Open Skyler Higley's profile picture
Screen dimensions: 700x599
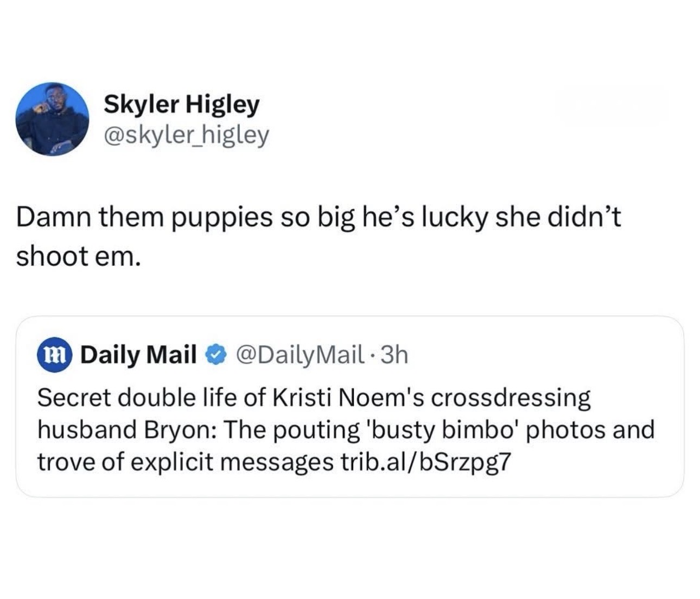pyautogui.click(x=53, y=119)
